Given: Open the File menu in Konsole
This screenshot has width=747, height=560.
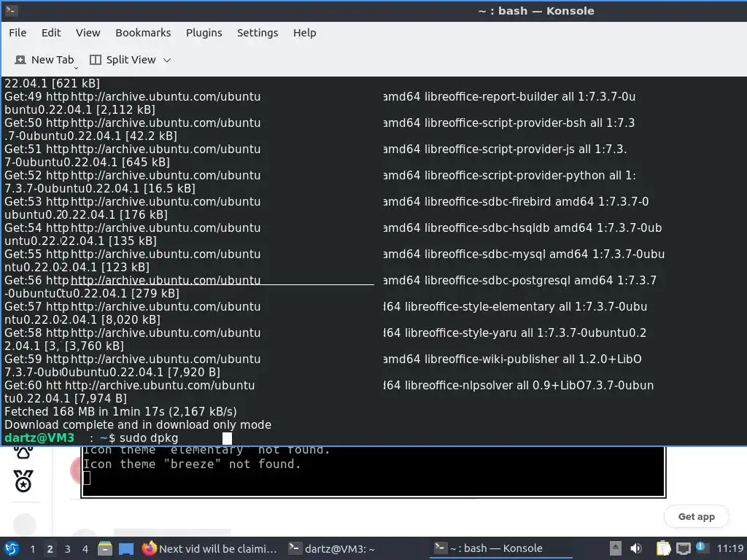Looking at the screenshot, I should [18, 33].
